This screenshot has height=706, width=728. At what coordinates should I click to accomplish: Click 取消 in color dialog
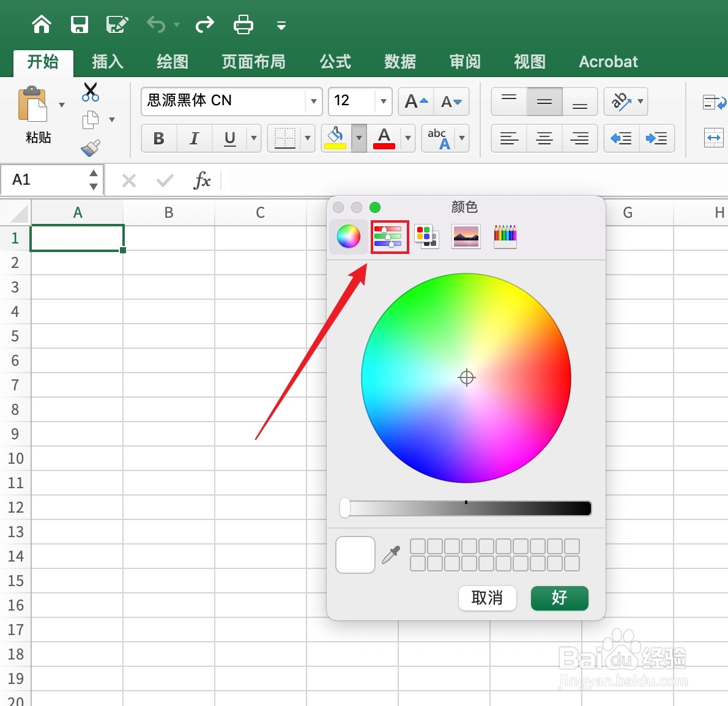[x=487, y=598]
